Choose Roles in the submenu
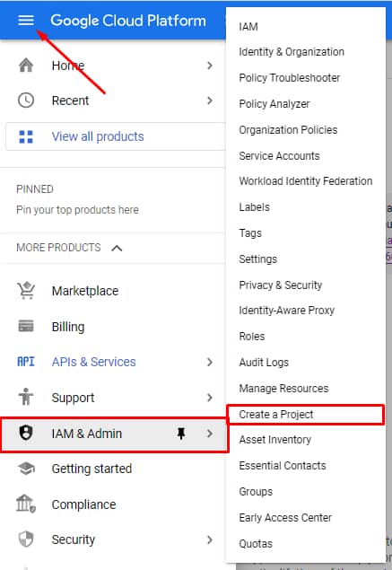The width and height of the screenshot is (392, 570). coord(252,337)
